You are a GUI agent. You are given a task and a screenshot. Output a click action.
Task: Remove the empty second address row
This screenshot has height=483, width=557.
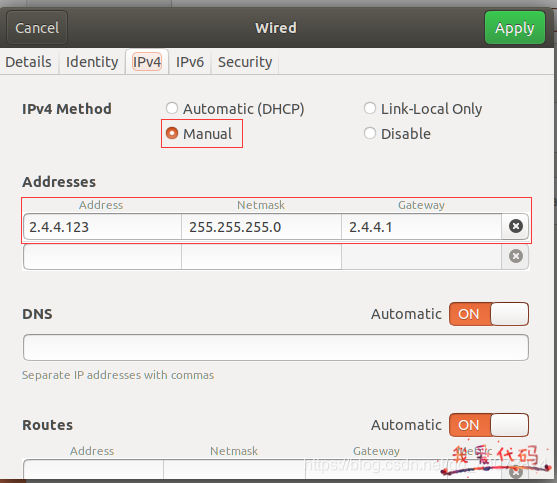click(515, 256)
